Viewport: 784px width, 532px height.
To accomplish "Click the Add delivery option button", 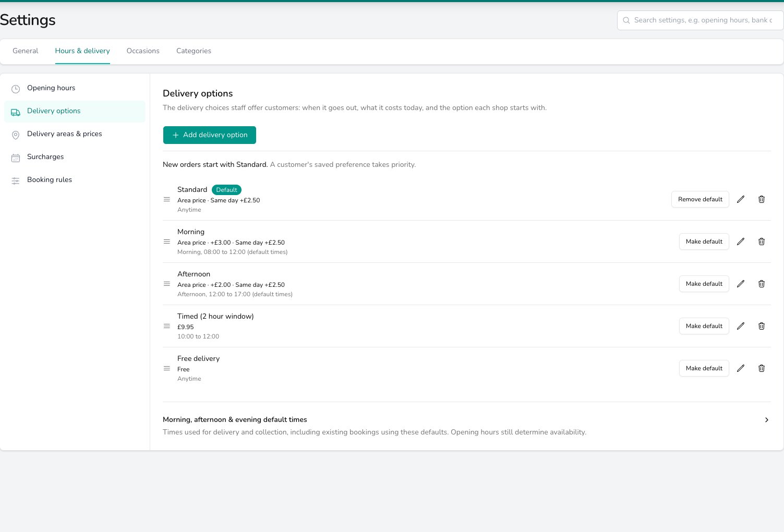I will pos(210,135).
